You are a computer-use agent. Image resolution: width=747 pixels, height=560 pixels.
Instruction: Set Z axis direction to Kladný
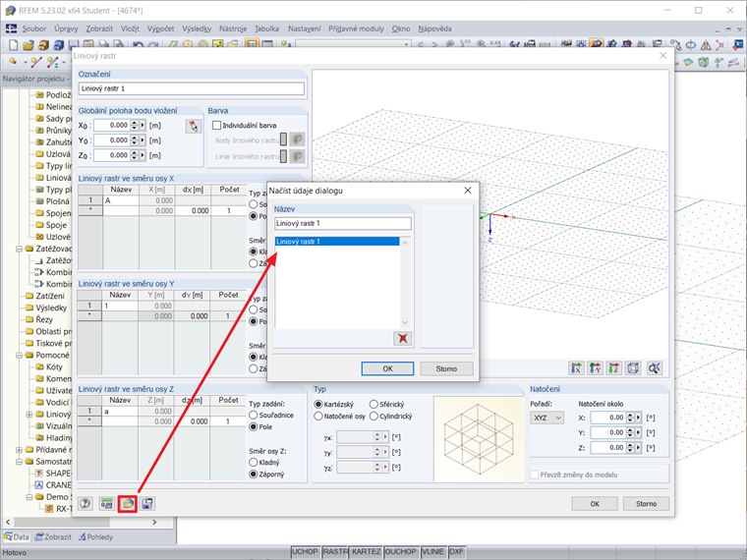254,463
